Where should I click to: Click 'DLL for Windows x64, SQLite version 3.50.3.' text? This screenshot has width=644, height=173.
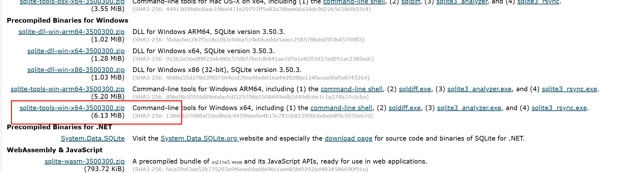point(204,51)
